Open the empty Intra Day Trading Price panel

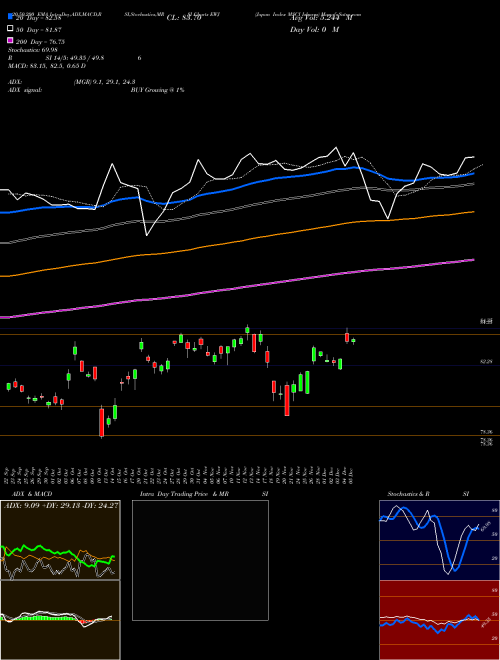pos(200,560)
